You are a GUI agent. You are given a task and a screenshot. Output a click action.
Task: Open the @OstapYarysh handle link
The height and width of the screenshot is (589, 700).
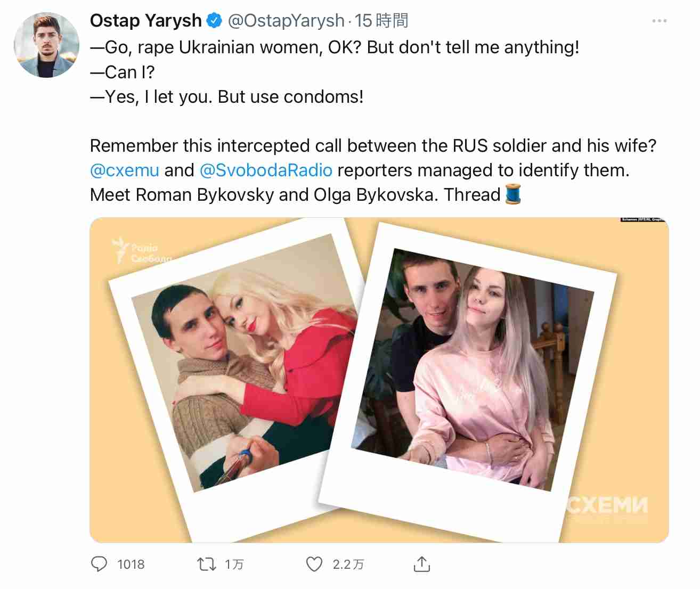(286, 21)
